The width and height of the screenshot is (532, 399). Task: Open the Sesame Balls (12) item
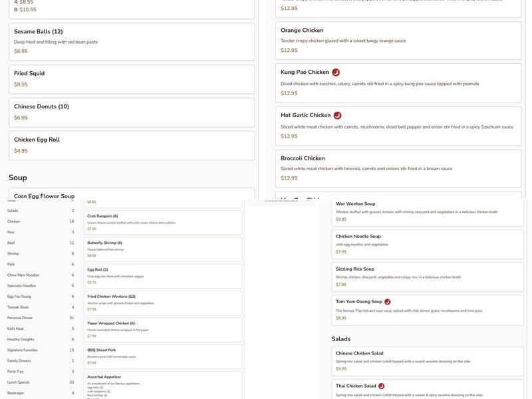(x=132, y=41)
